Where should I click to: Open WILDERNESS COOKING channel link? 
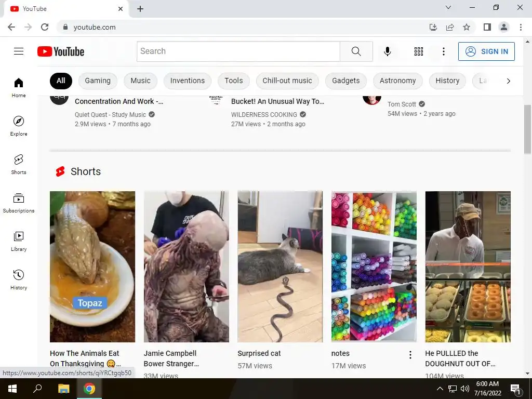coord(264,115)
